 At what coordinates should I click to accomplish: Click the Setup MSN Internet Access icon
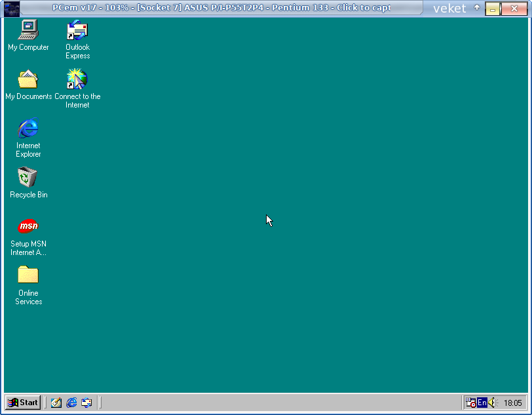pos(28,236)
